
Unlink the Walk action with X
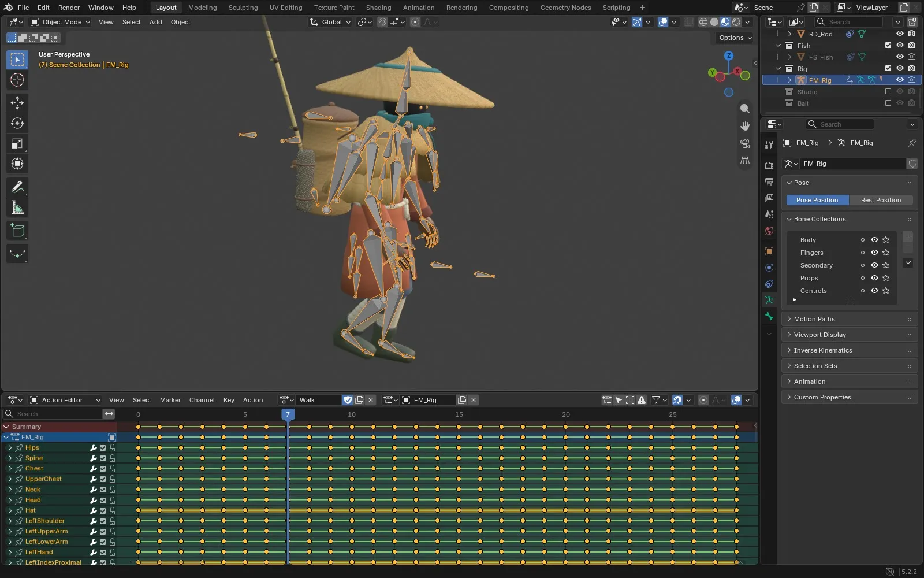tap(371, 400)
